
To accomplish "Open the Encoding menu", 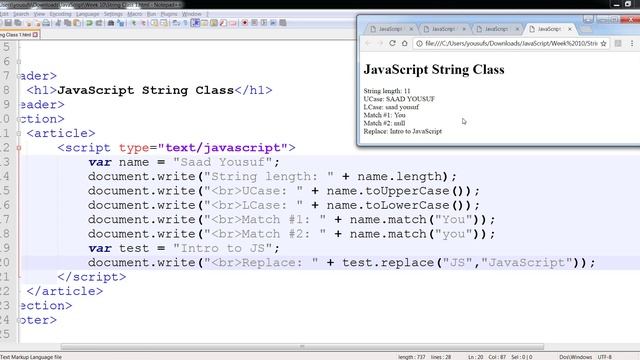I will 60,14.
